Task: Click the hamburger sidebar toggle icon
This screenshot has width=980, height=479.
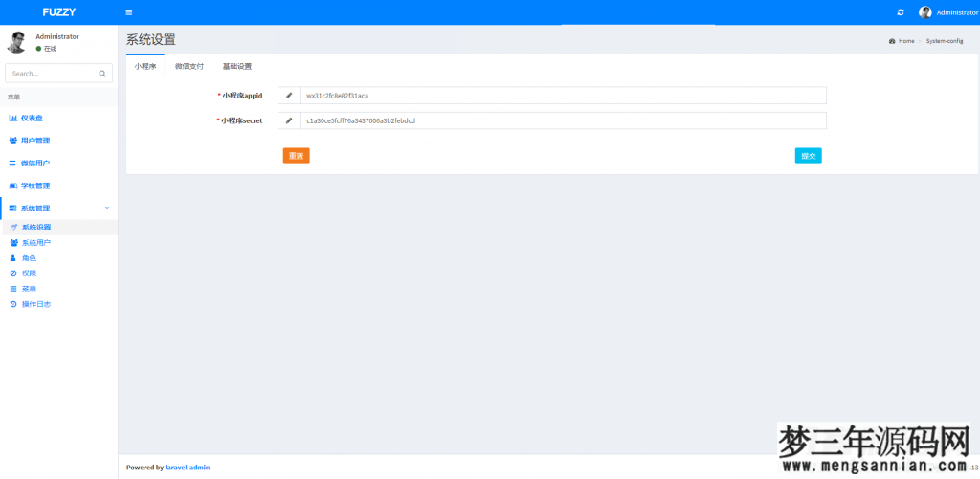Action: click(x=129, y=12)
